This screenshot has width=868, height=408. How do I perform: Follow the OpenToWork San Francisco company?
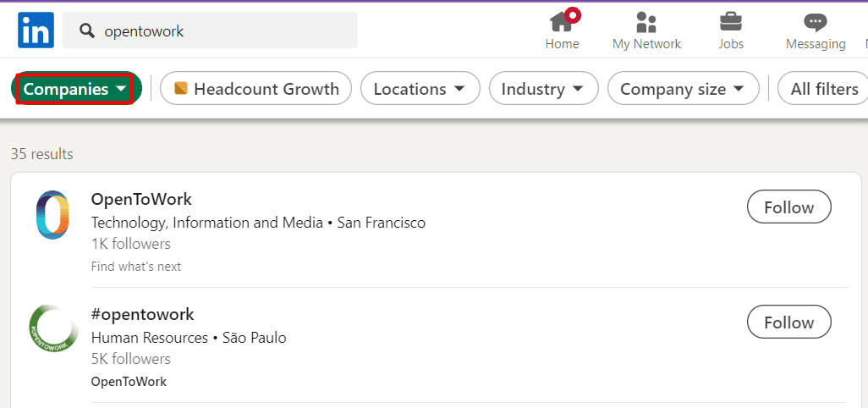tap(788, 207)
